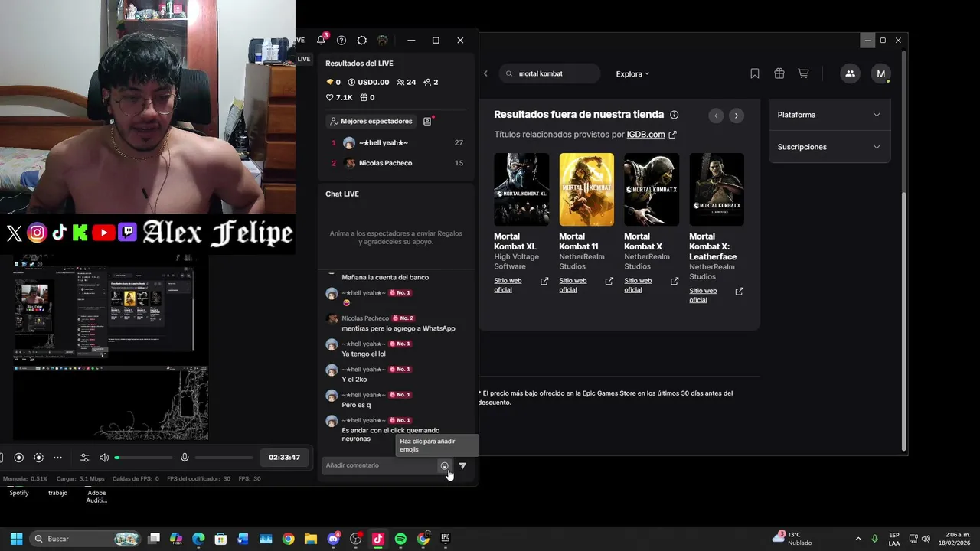Open the weather widget 13°C Nublado
The height and width of the screenshot is (551, 980).
pyautogui.click(x=792, y=539)
